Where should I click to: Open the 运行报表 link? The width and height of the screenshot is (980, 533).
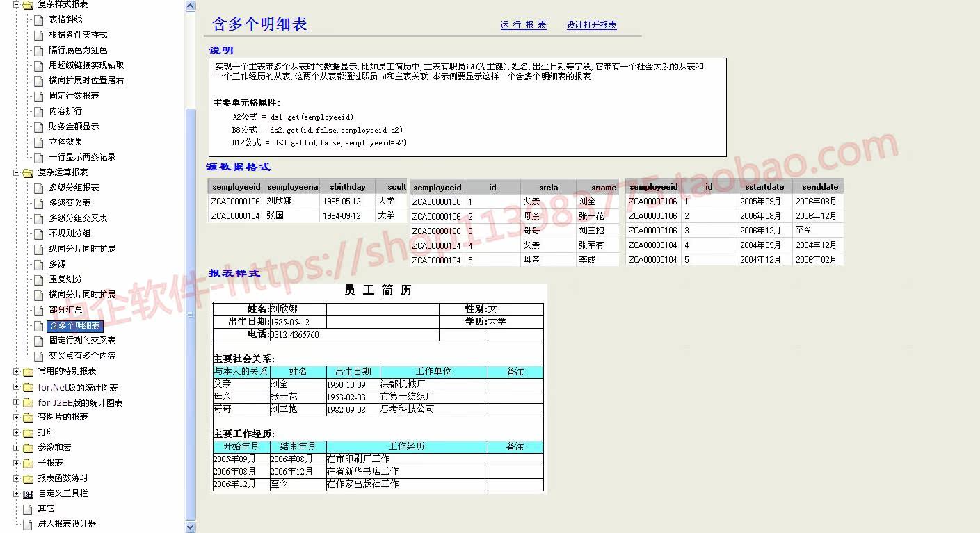(523, 25)
